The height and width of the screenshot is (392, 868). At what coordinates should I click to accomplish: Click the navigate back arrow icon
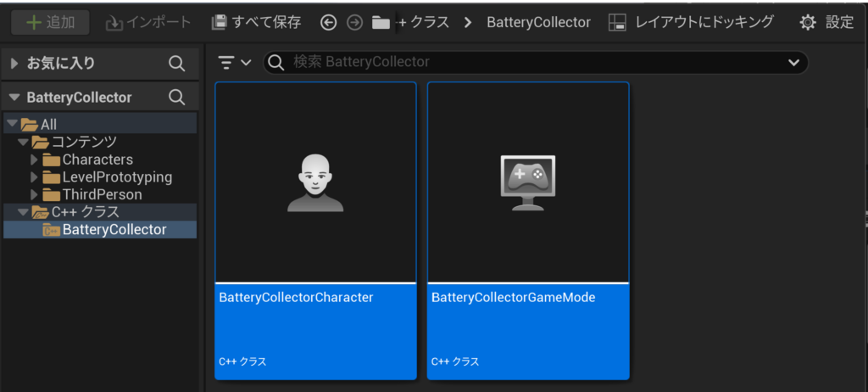pos(329,23)
